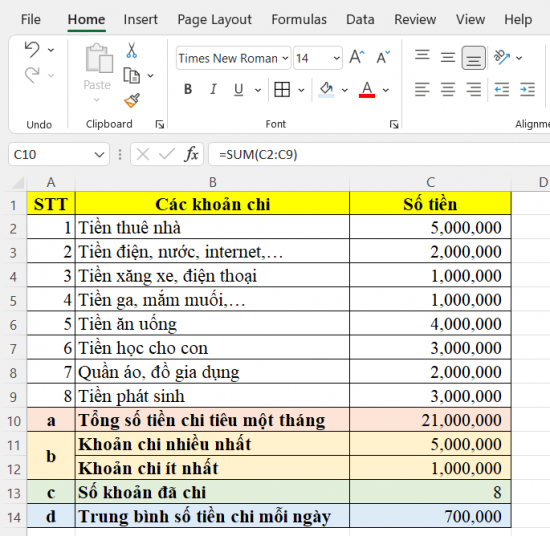Open the Help tab
This screenshot has height=536, width=550.
point(518,19)
